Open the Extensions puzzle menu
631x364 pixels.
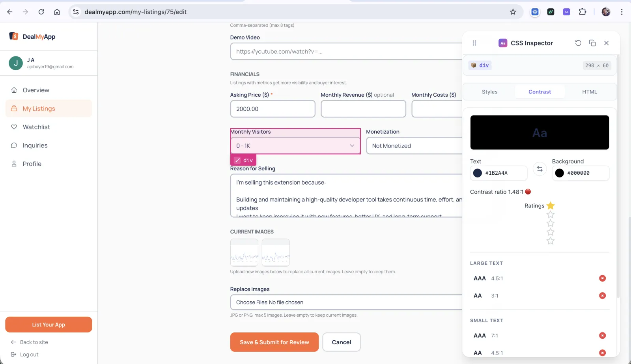pyautogui.click(x=582, y=12)
